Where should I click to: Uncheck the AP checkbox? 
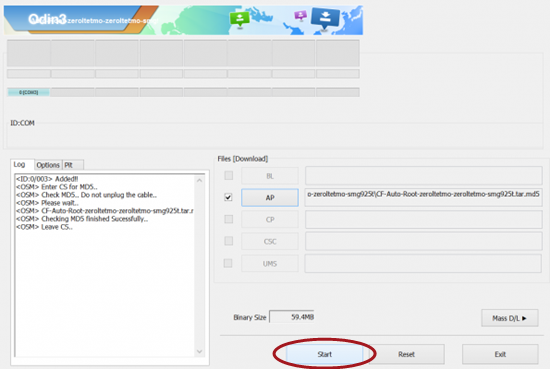pos(228,197)
